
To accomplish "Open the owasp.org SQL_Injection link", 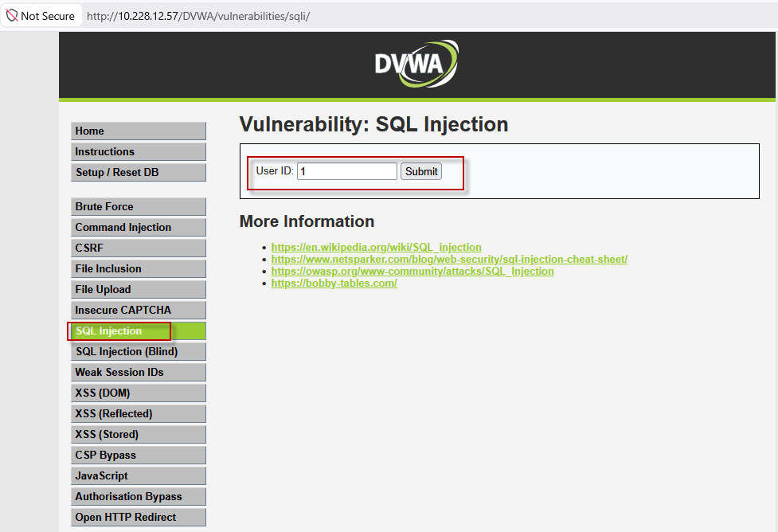I will 412,271.
